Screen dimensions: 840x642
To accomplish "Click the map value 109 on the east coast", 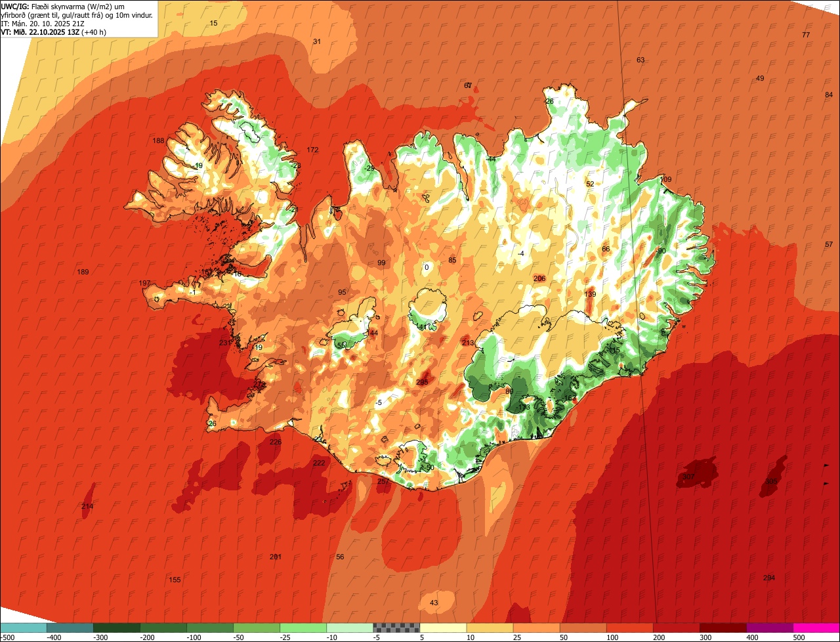I will tap(666, 179).
